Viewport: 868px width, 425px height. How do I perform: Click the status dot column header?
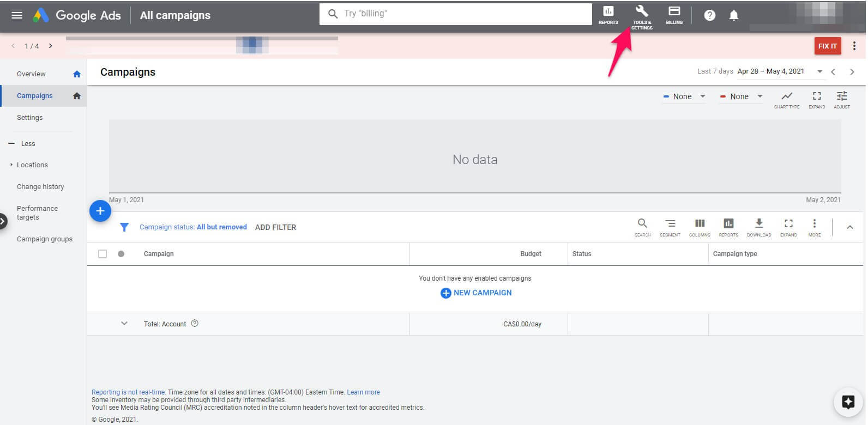click(x=121, y=254)
